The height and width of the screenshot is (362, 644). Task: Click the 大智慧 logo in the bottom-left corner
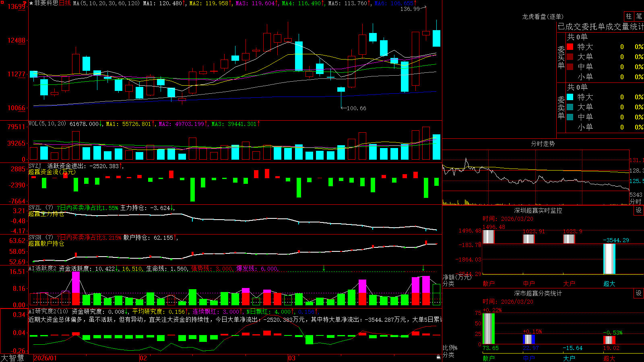[12, 358]
